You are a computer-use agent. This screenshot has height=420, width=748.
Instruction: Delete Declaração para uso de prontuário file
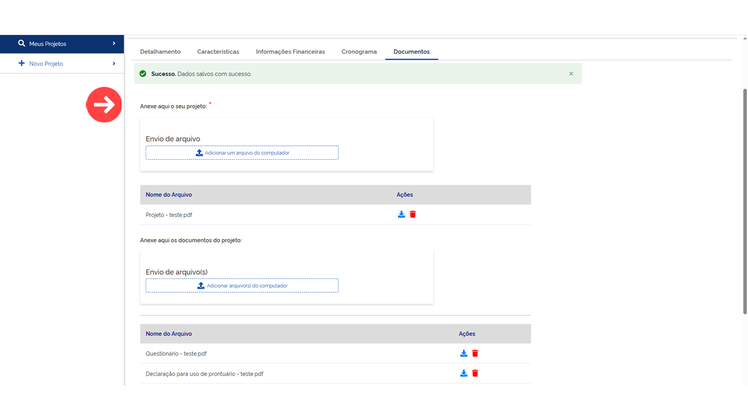(x=475, y=373)
